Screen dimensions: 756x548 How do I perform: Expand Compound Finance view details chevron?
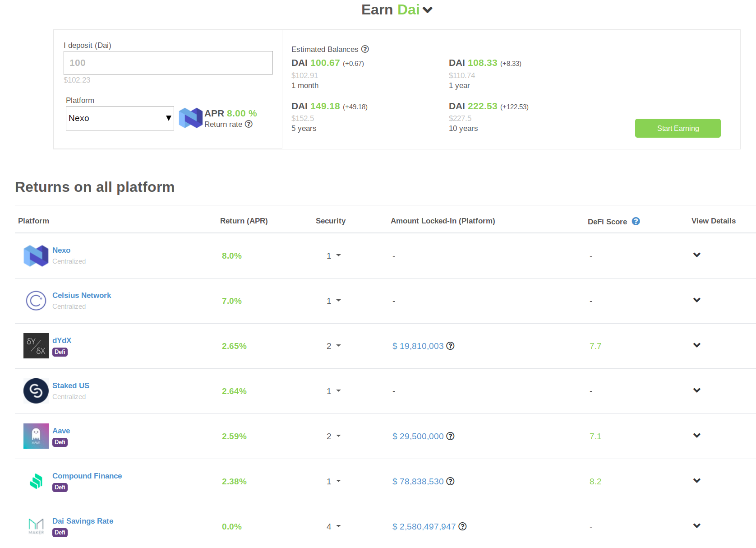[x=697, y=481]
